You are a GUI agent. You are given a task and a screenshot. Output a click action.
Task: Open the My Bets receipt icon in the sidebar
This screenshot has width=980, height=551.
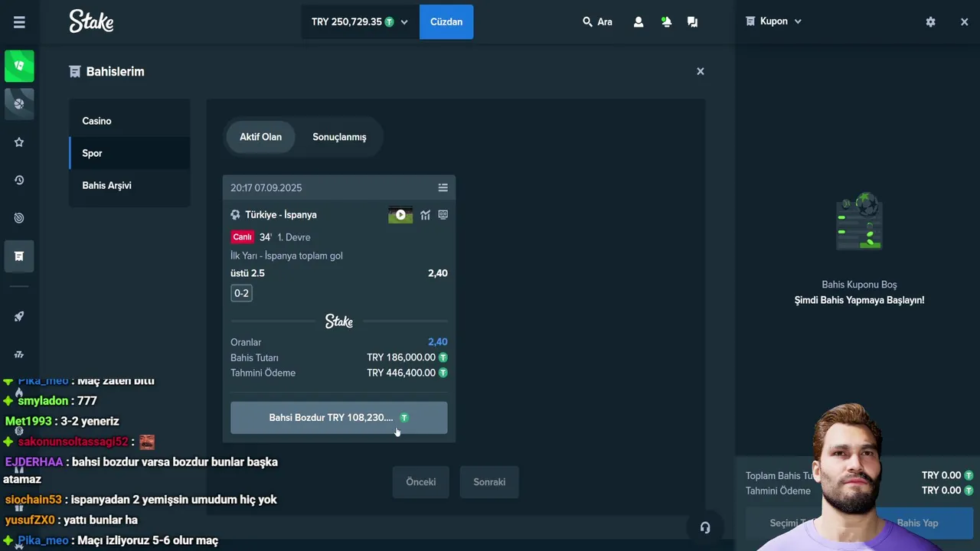pyautogui.click(x=19, y=256)
